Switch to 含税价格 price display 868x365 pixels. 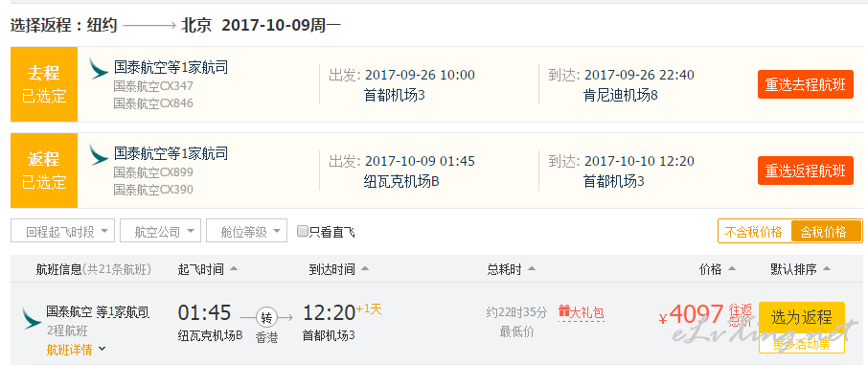pos(825,232)
